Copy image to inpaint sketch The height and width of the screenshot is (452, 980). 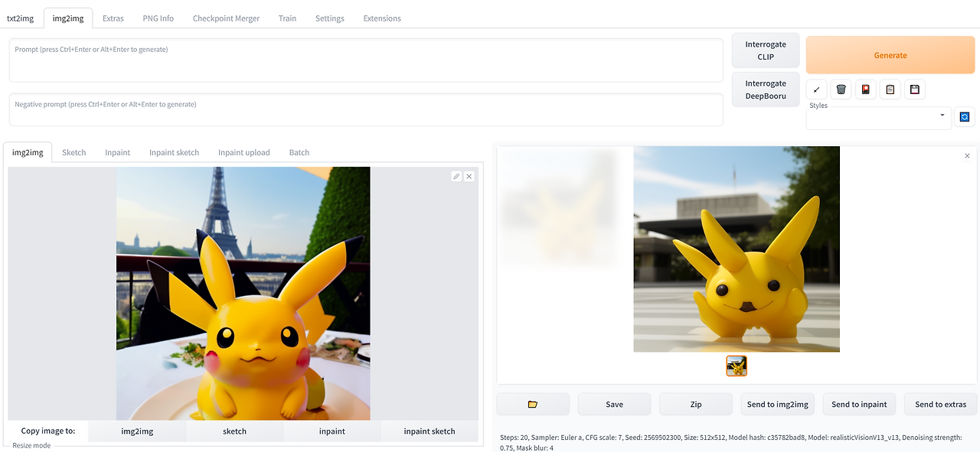[x=430, y=431]
